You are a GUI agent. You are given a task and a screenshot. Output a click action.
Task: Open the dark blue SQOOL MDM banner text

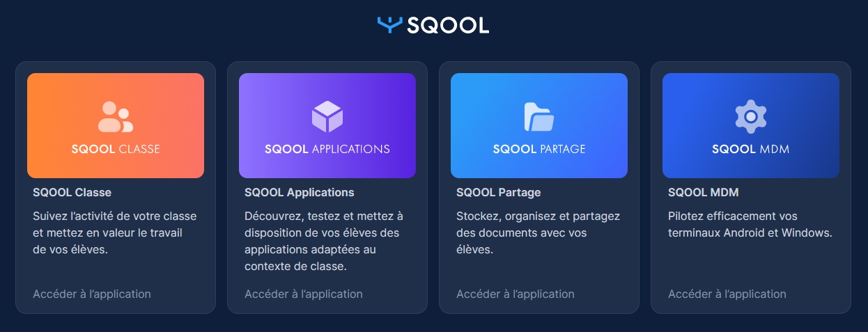pos(751,149)
